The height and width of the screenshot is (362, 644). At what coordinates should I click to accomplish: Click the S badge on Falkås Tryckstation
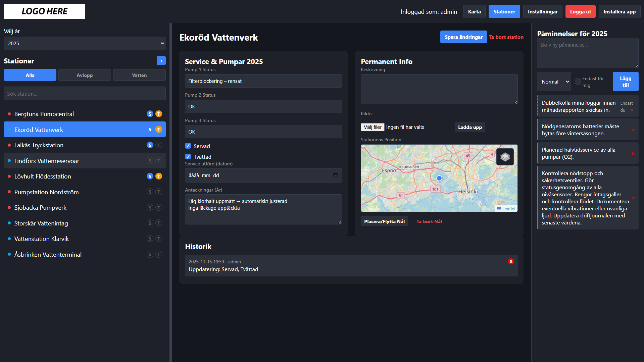click(150, 145)
